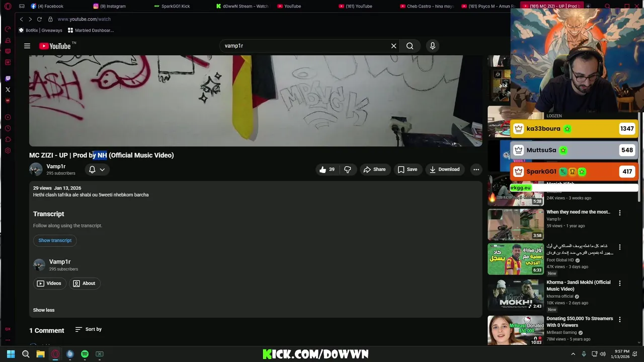The height and width of the screenshot is (362, 644).
Task: Expand the notification preferences chevron
Action: coord(102,169)
